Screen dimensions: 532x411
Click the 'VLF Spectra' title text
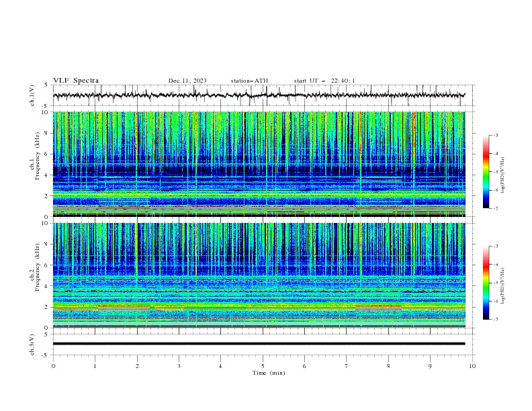[x=76, y=81]
